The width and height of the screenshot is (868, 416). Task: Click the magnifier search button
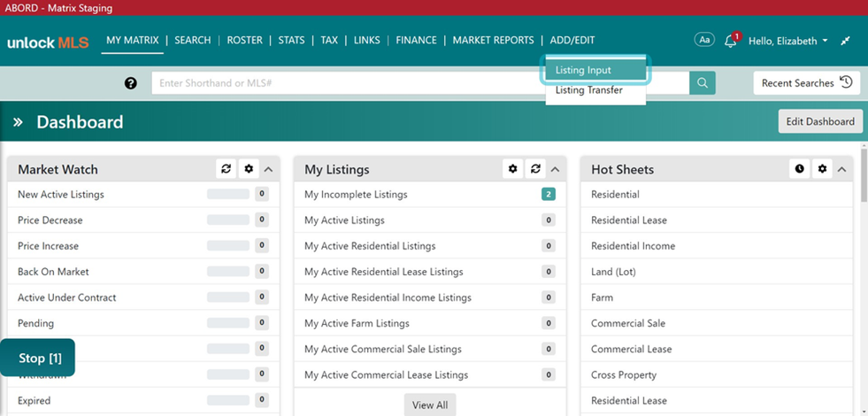703,83
